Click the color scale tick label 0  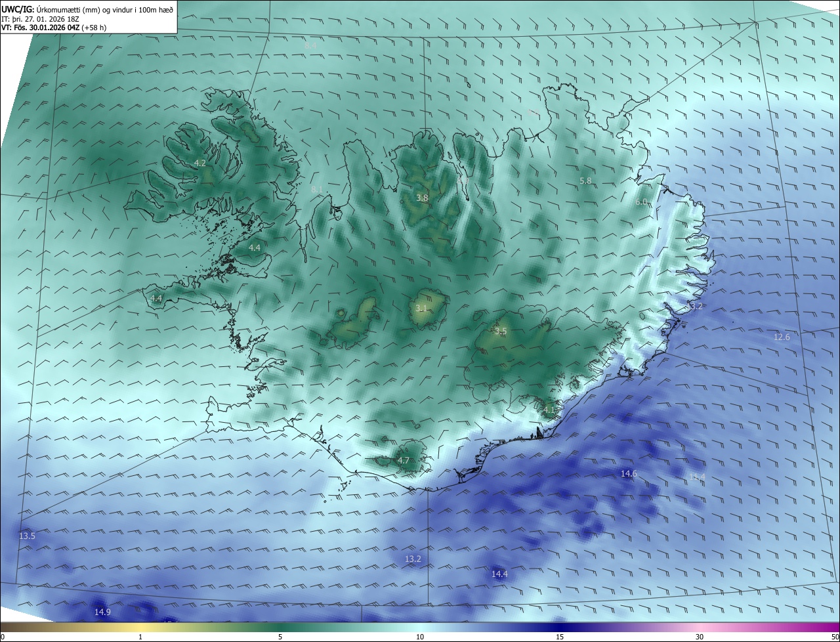coord(3,637)
